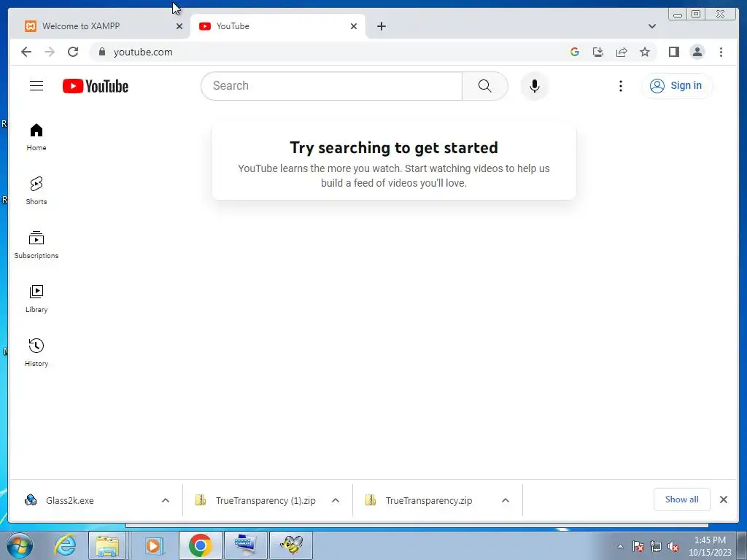
Task: Bookmark this tab with the star
Action: tap(645, 52)
